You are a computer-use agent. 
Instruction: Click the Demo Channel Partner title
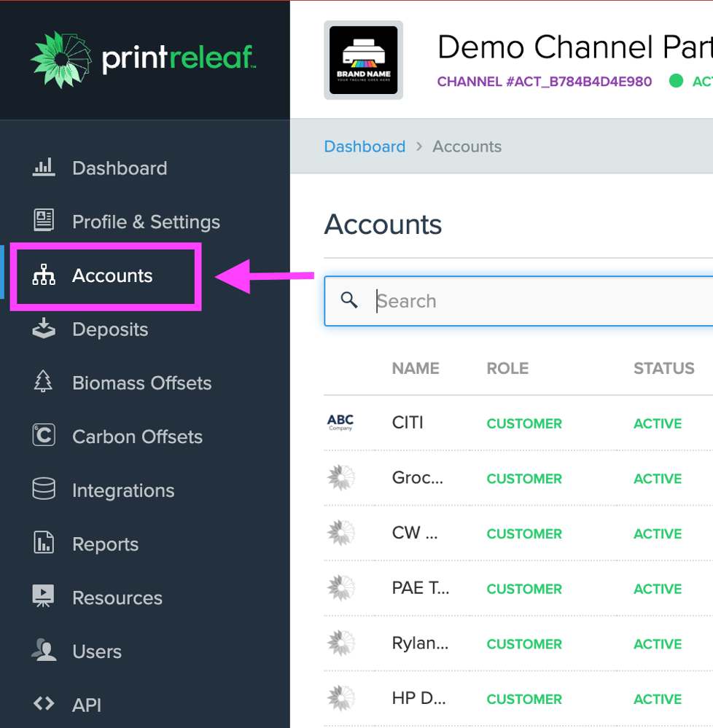click(x=575, y=47)
